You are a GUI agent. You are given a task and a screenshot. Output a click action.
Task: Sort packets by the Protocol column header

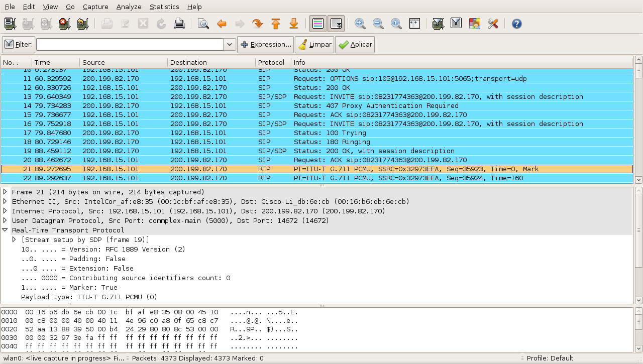pos(273,62)
